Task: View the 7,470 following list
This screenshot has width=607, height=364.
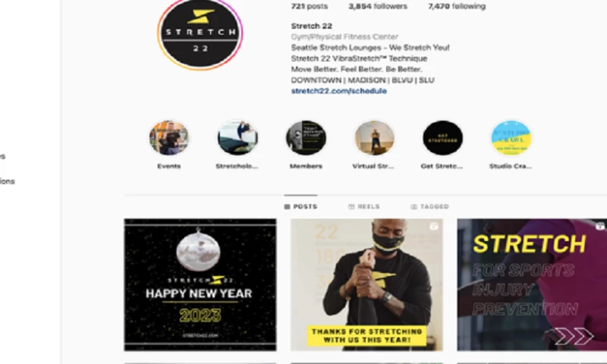Action: (457, 6)
